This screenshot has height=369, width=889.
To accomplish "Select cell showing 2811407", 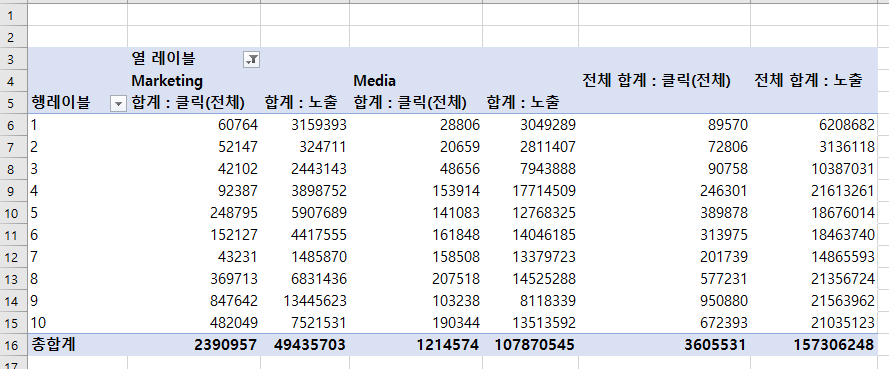I will coord(531,147).
